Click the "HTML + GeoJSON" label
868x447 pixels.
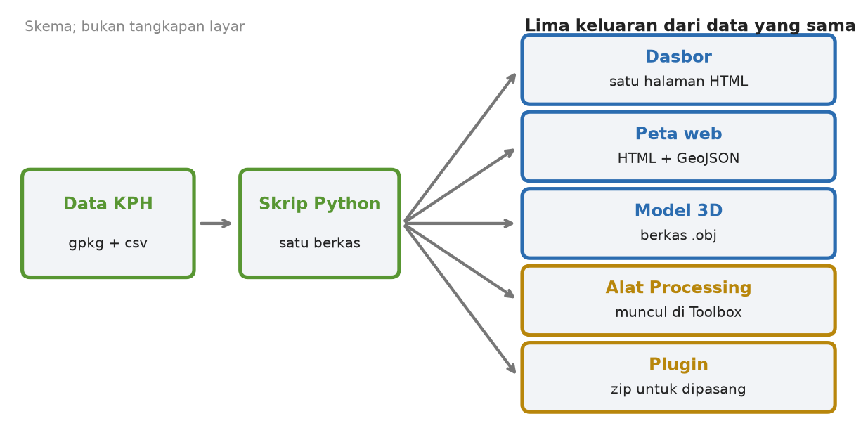(x=678, y=159)
